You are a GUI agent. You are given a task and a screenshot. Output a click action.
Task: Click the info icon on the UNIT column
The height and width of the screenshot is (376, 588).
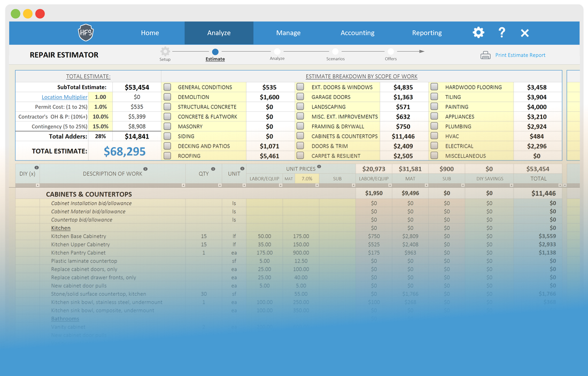(x=243, y=167)
